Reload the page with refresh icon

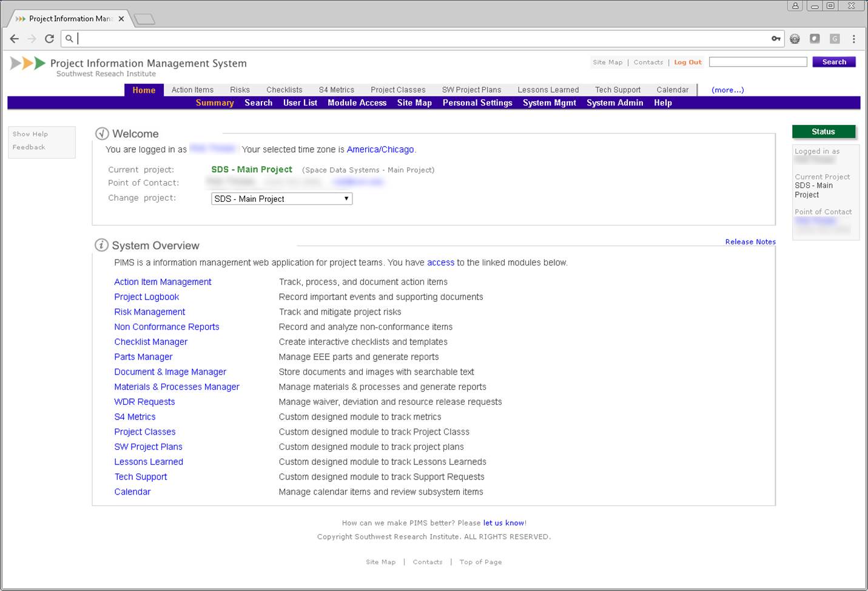49,39
